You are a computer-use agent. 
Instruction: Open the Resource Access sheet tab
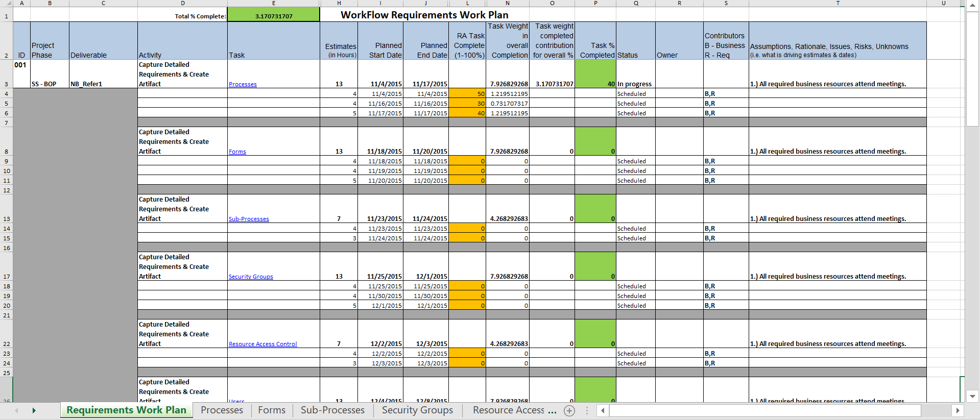pyautogui.click(x=514, y=410)
